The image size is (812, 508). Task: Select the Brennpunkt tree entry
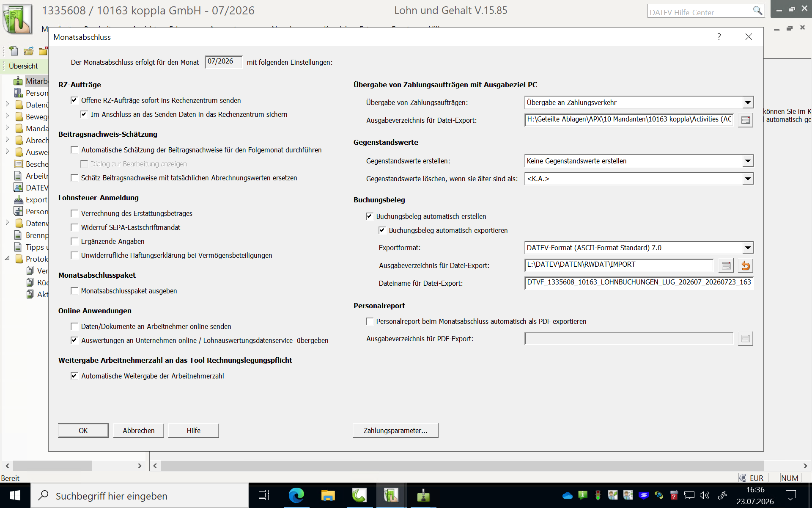click(x=37, y=235)
